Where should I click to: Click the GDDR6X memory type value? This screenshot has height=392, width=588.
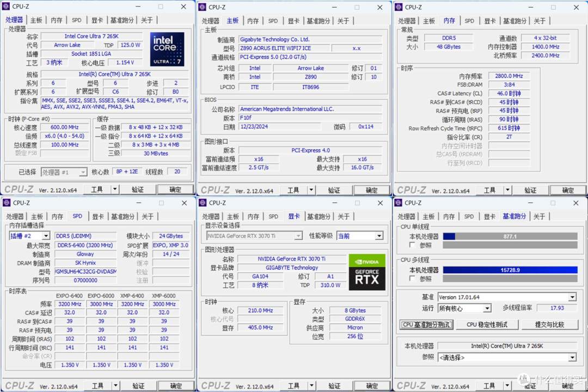355,319
